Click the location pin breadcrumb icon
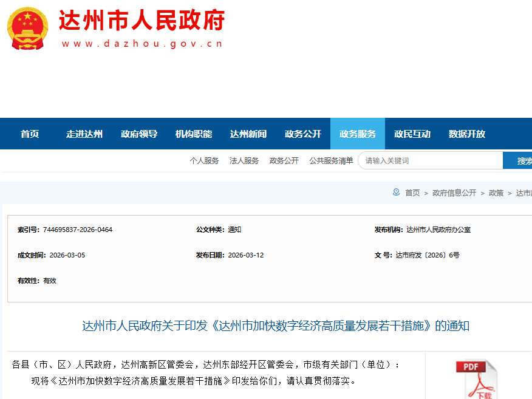This screenshot has width=532, height=399. [x=396, y=193]
